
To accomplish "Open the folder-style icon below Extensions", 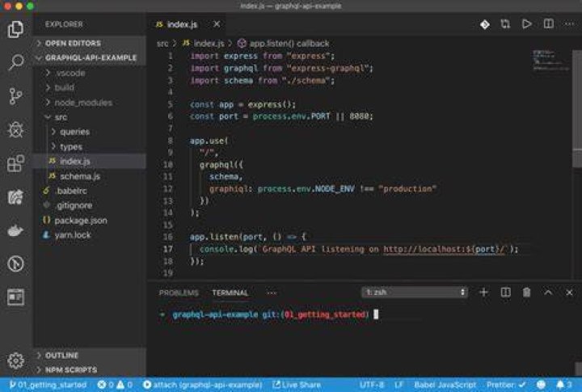I will tap(15, 196).
